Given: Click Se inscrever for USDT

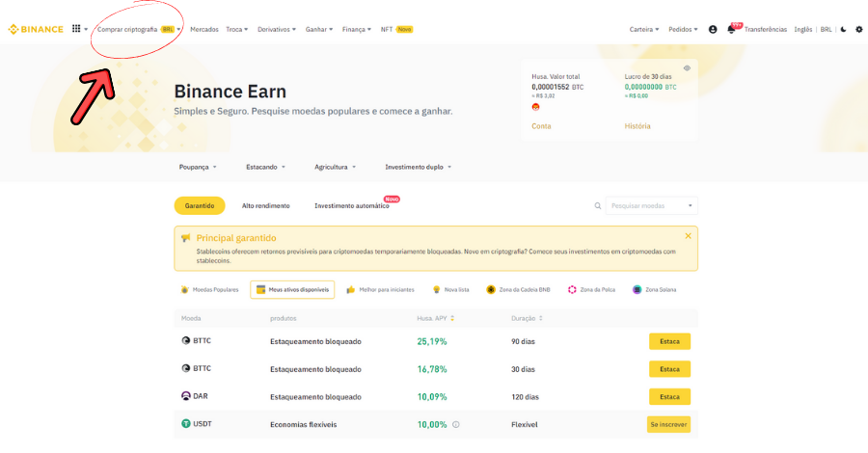Looking at the screenshot, I should click(668, 424).
